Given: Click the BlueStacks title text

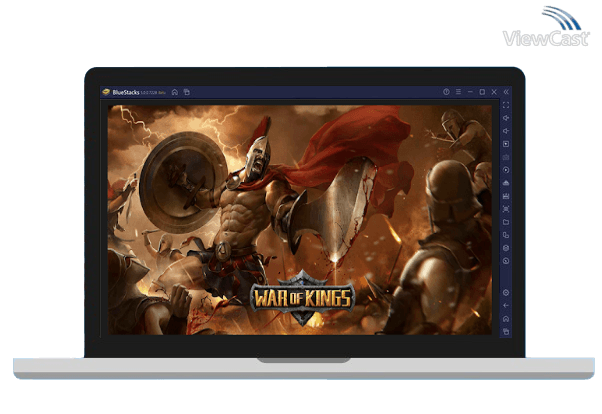Looking at the screenshot, I should pyautogui.click(x=126, y=92).
